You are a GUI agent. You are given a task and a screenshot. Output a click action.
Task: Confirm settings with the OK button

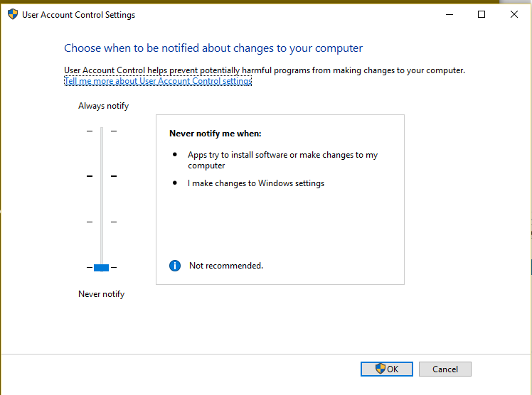(x=387, y=369)
